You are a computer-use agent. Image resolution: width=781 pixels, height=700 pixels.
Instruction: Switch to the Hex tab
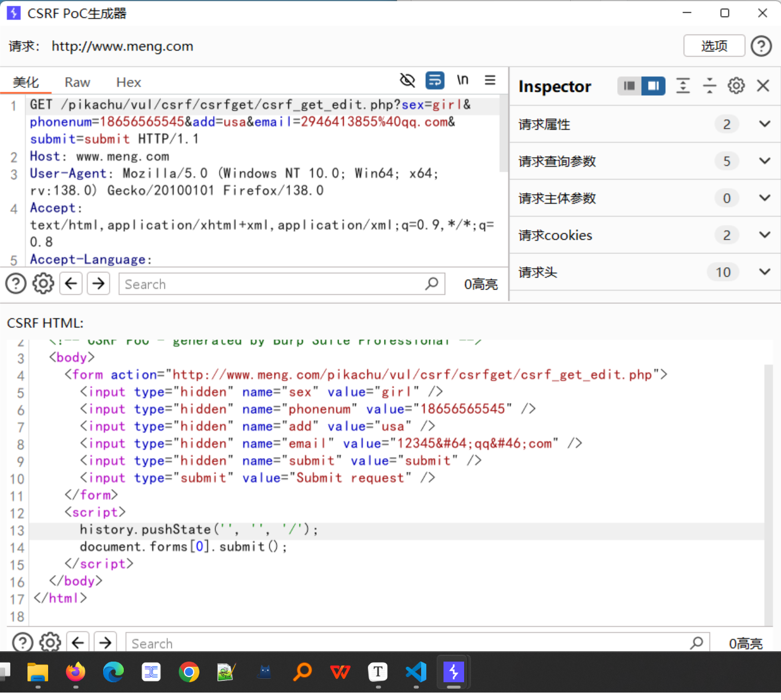click(x=128, y=82)
